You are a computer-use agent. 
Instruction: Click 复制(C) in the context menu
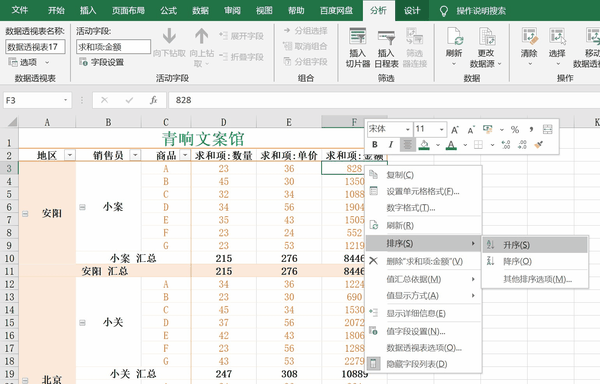tap(424, 175)
